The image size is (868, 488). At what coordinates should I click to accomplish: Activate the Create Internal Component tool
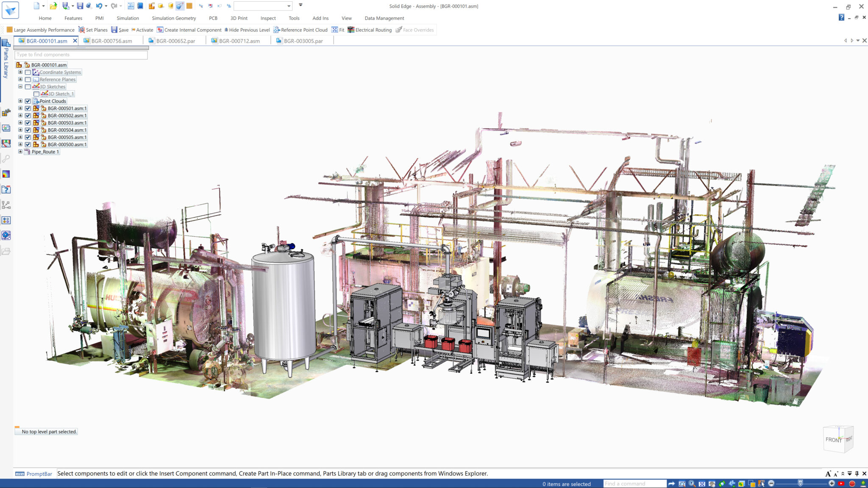(x=189, y=30)
